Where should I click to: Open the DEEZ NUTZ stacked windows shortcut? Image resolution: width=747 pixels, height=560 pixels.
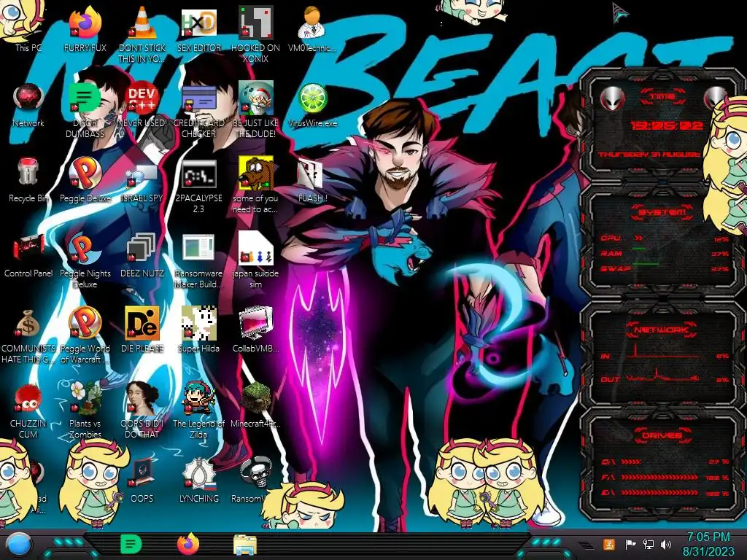142,255
